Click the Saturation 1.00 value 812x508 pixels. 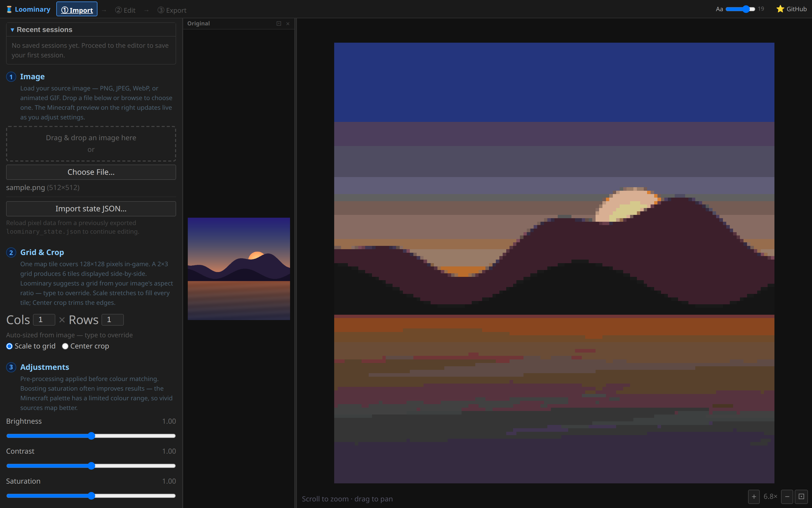(169, 481)
